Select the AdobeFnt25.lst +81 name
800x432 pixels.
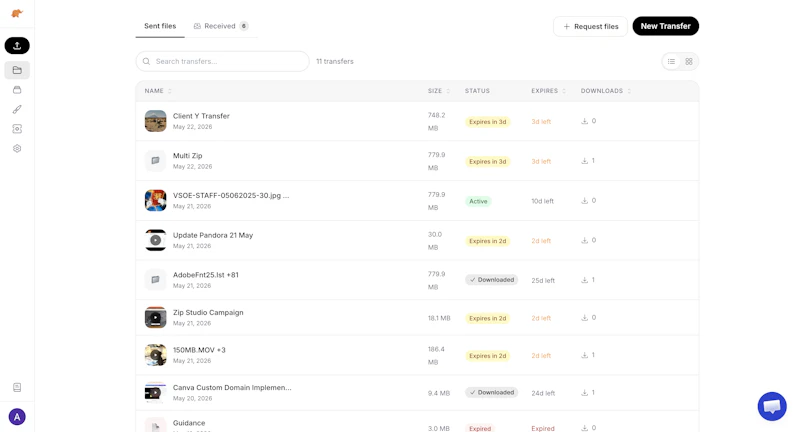[206, 274]
